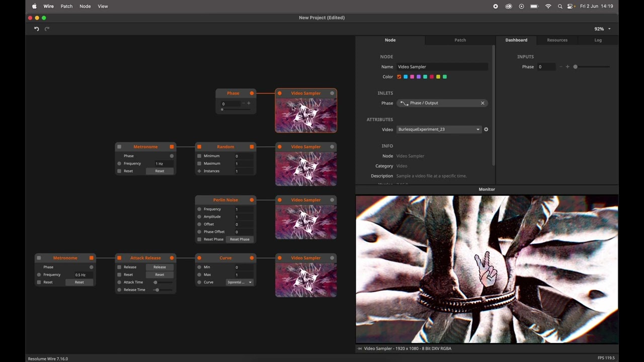
Task: Expand the Curve type dropdown
Action: (x=239, y=282)
